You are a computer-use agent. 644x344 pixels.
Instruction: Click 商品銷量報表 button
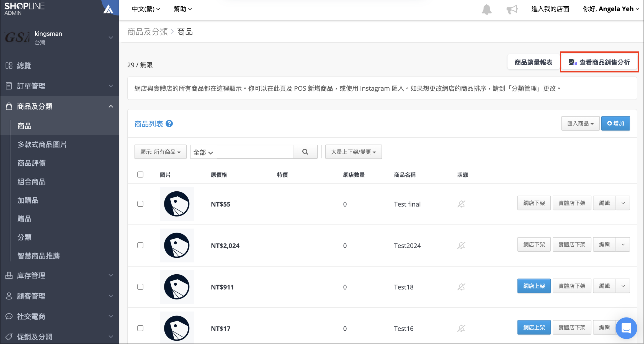click(x=533, y=62)
